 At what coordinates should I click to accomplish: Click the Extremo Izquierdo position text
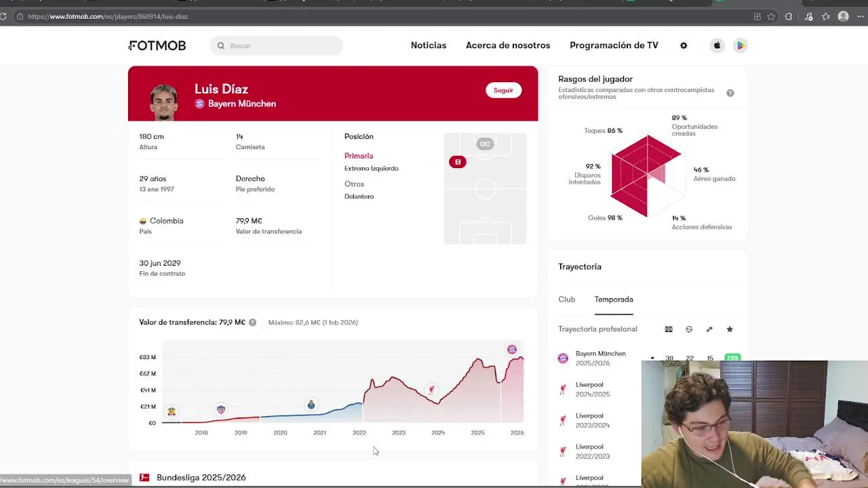pyautogui.click(x=372, y=168)
